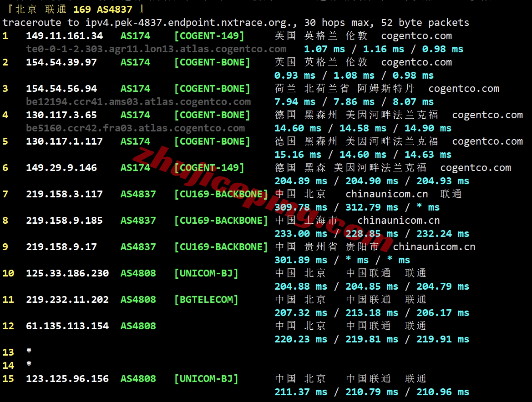The height and width of the screenshot is (402, 532).
Task: Click latency value 220.23 ms
Action: (x=301, y=339)
